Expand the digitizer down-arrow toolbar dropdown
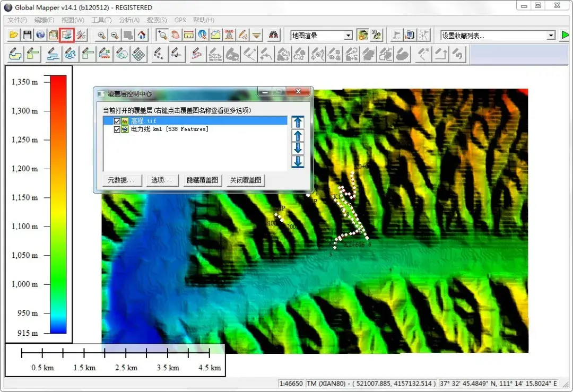 point(257,35)
